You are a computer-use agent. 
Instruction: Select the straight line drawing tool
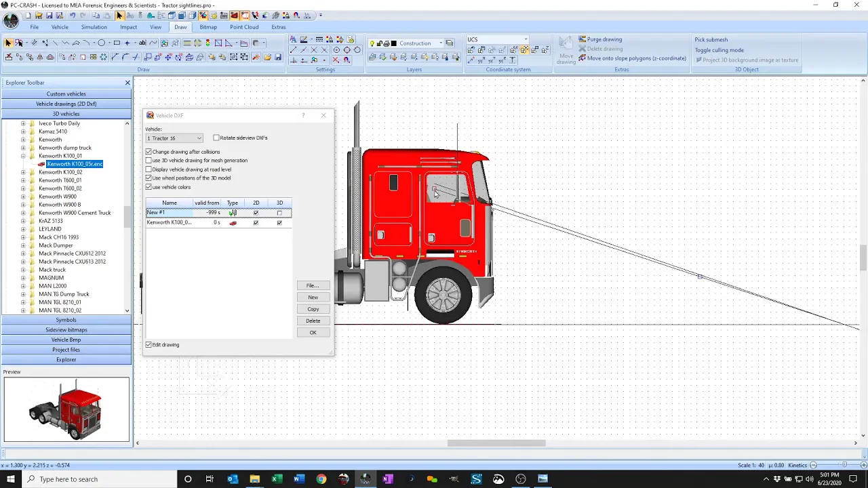coord(55,43)
